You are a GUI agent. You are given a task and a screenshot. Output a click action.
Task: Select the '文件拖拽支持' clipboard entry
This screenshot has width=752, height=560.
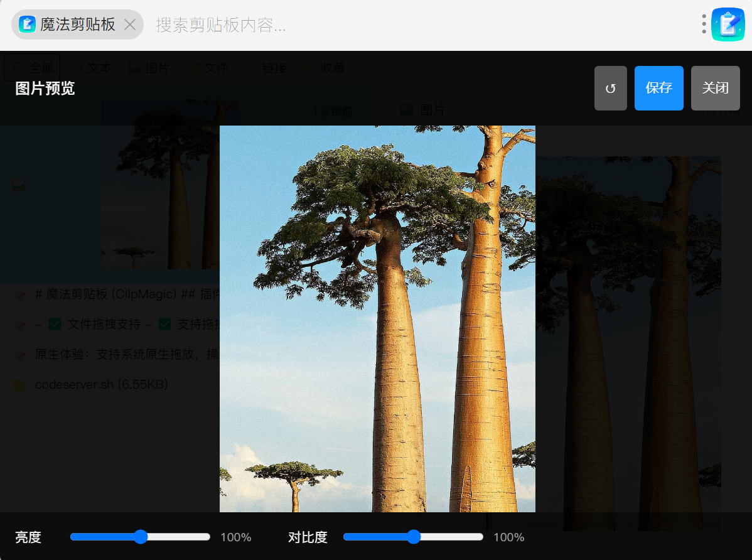point(115,324)
